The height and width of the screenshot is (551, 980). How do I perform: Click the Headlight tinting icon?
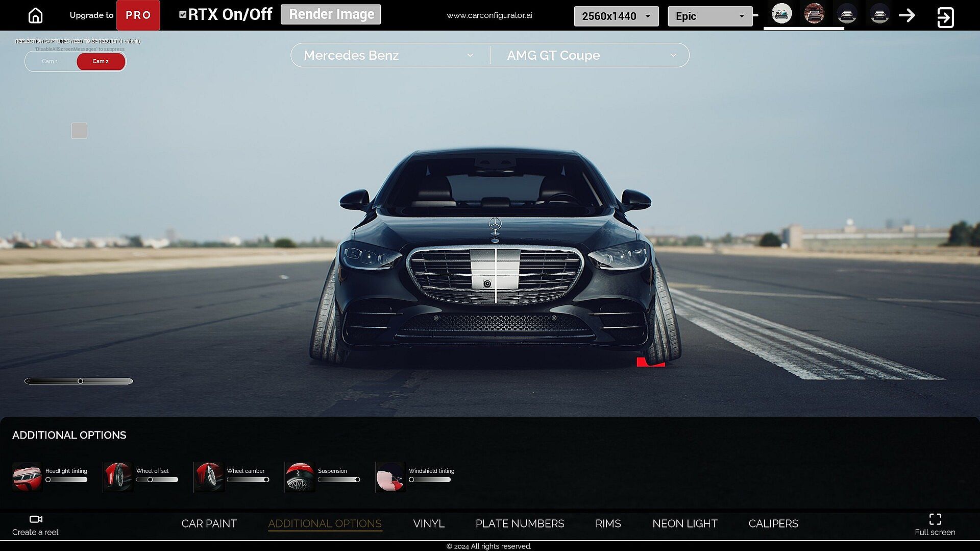(27, 476)
